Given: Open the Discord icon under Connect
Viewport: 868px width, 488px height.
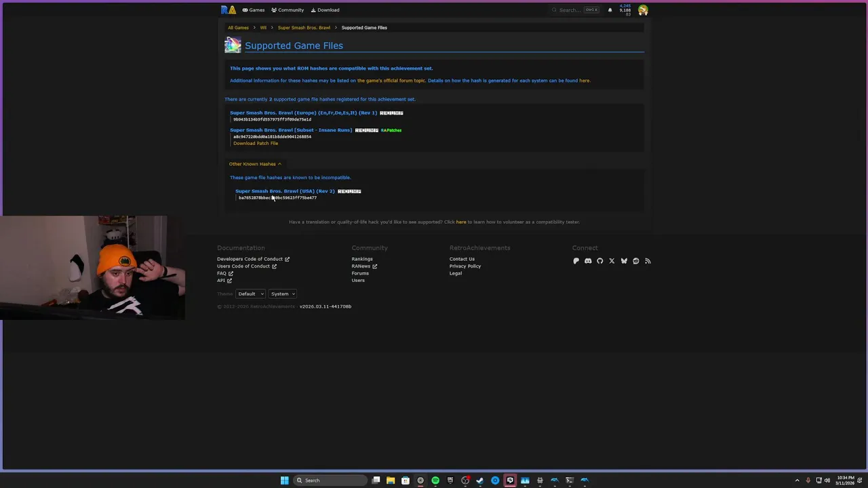Looking at the screenshot, I should (x=588, y=261).
